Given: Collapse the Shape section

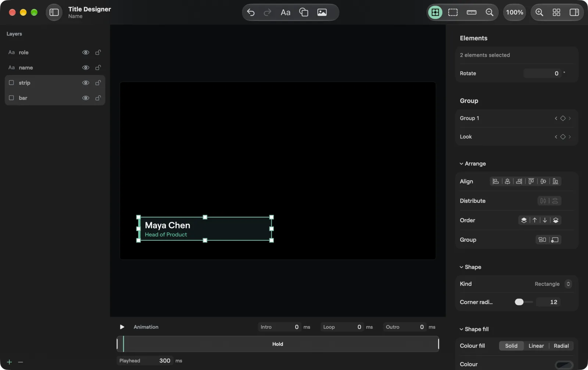Looking at the screenshot, I should pos(461,267).
